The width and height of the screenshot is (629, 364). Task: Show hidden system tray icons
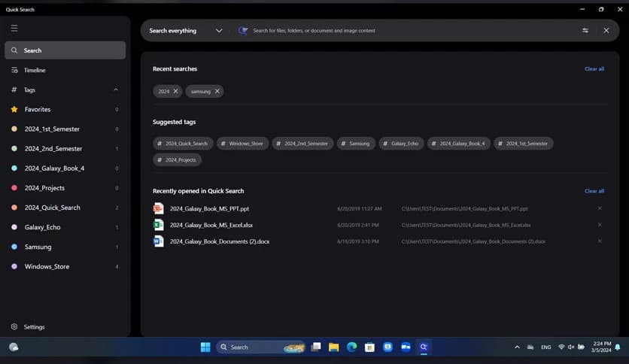pos(517,347)
